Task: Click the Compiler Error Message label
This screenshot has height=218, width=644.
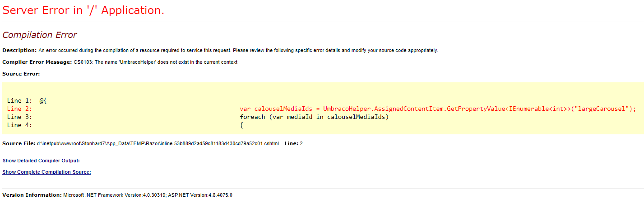Action: pyautogui.click(x=37, y=62)
